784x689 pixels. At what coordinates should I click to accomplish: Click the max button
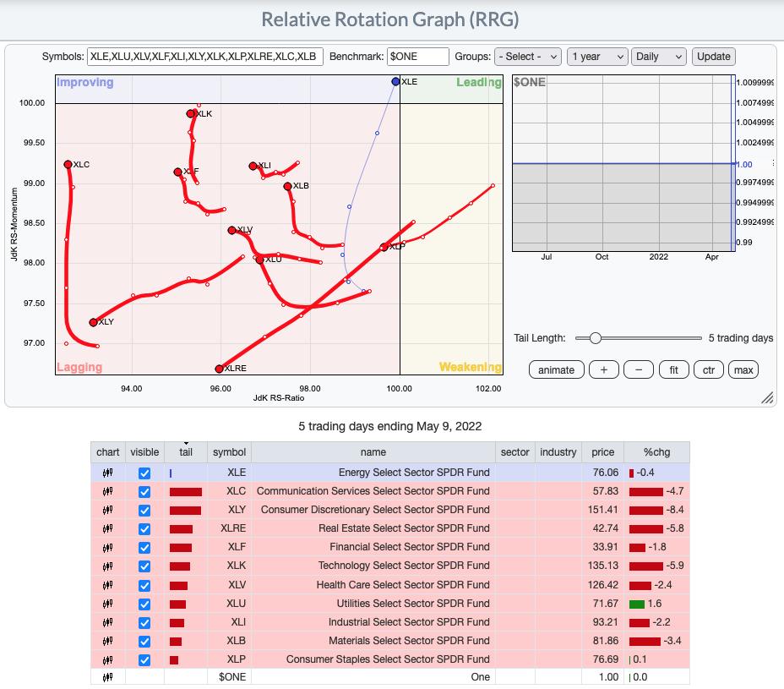(743, 369)
